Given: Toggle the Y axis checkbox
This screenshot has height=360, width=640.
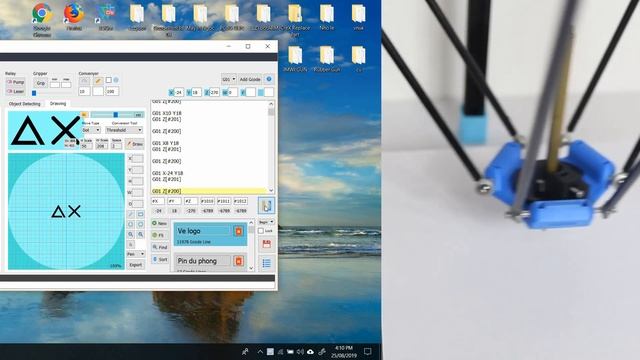Looking at the screenshot, I should point(189,93).
